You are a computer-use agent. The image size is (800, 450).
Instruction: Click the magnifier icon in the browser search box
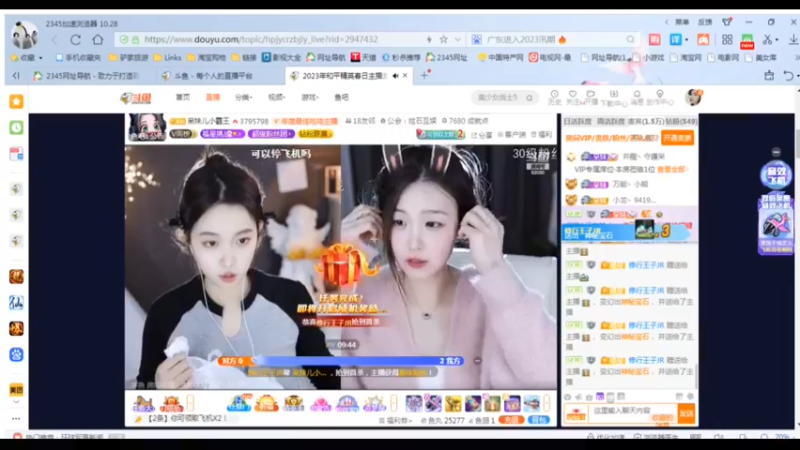coord(630,39)
